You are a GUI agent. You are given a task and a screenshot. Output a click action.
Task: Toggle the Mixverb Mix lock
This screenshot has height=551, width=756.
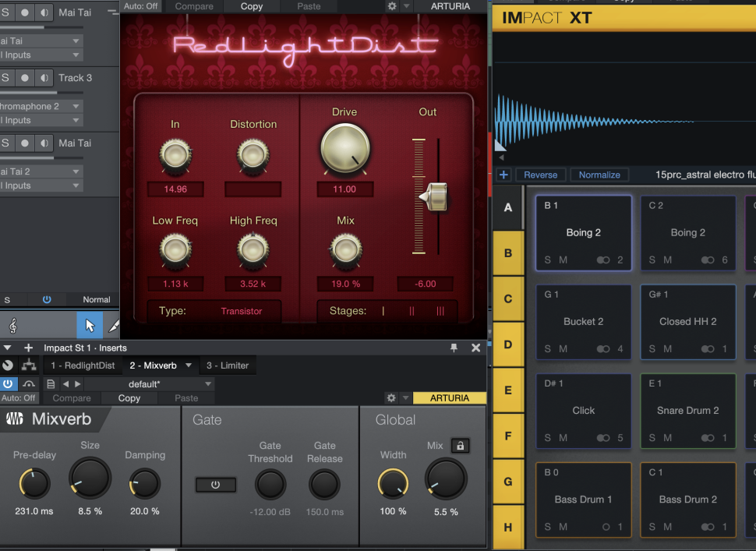tap(460, 446)
